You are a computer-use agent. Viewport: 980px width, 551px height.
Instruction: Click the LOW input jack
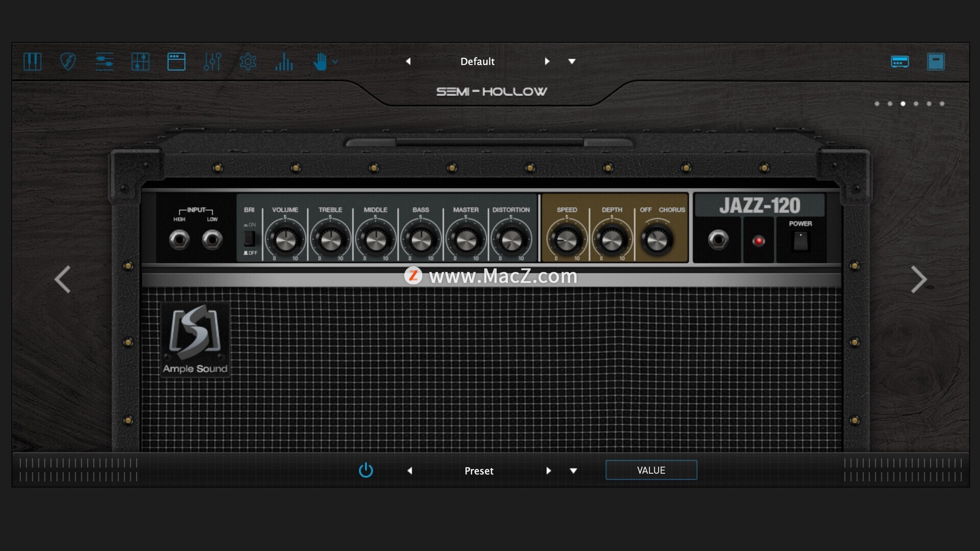212,239
